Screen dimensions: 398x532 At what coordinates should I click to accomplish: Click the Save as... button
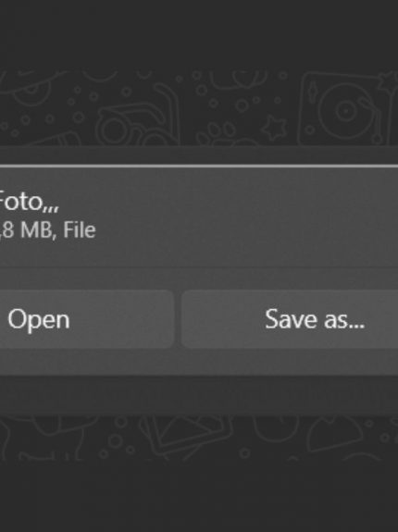[x=290, y=319]
